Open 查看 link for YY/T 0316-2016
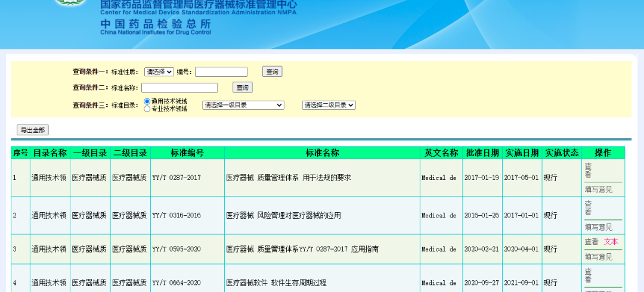 pyautogui.click(x=588, y=208)
